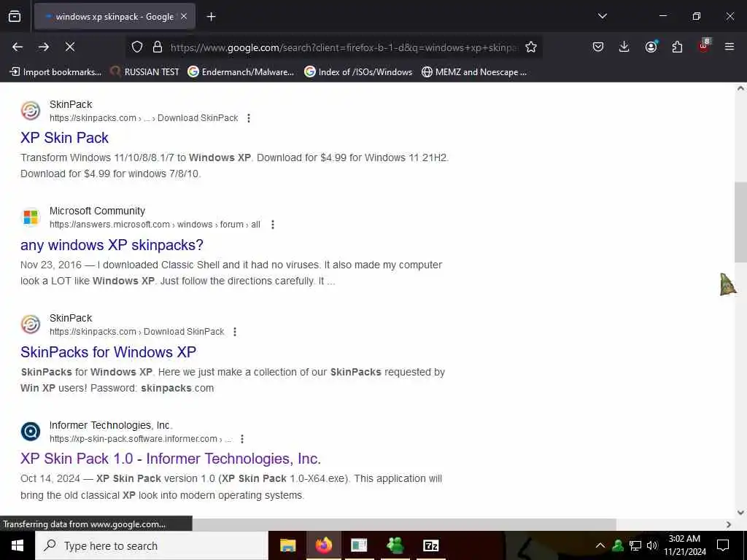Screen dimensions: 747x560
Task: Save page to Pocket
Action: pos(598,47)
